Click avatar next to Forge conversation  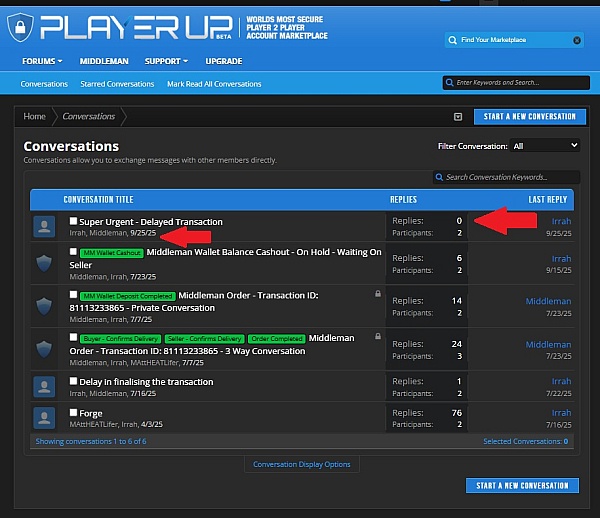click(44, 417)
